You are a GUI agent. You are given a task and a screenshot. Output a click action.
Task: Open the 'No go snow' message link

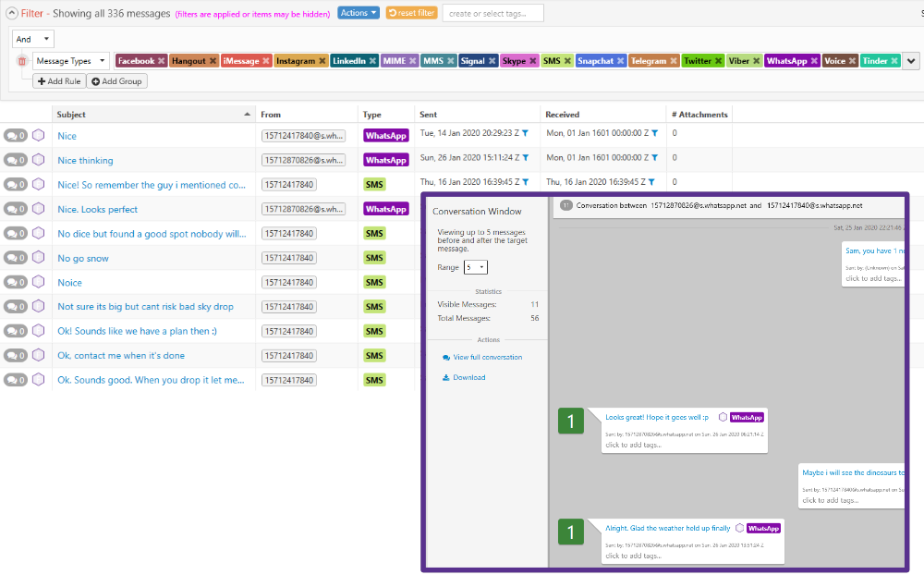tap(83, 258)
